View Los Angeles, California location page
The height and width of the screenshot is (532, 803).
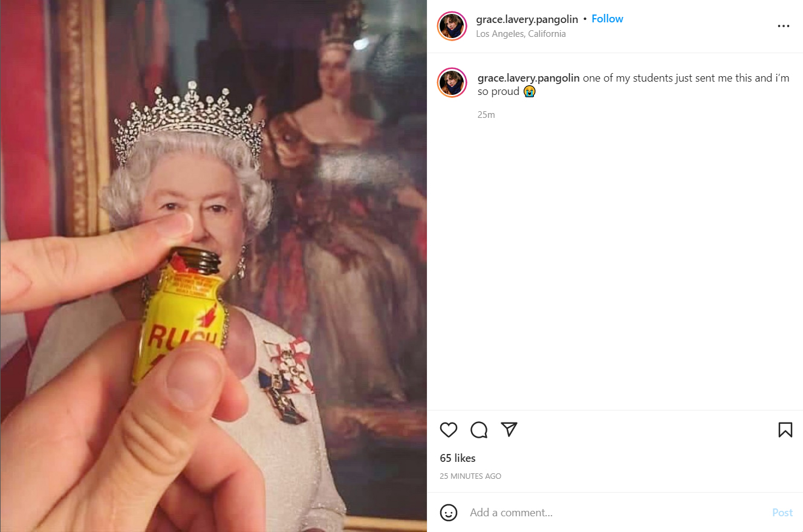coord(521,34)
